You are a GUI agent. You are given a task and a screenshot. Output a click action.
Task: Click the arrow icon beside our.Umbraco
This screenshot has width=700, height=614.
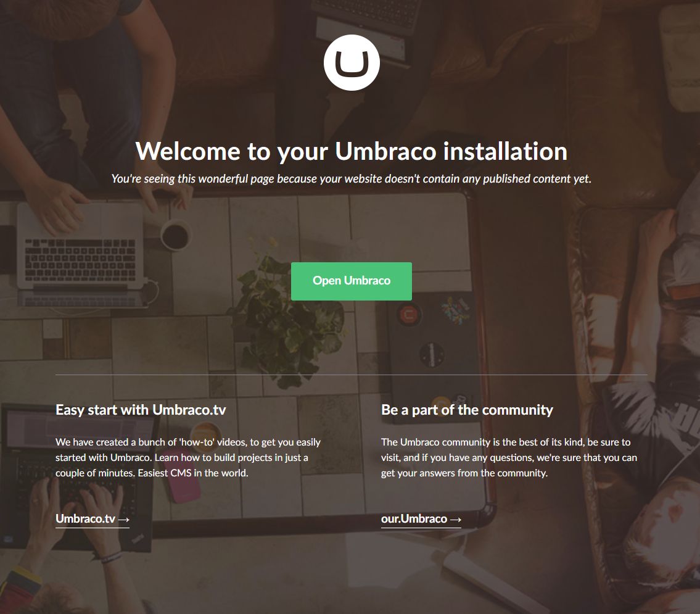pyautogui.click(x=455, y=520)
